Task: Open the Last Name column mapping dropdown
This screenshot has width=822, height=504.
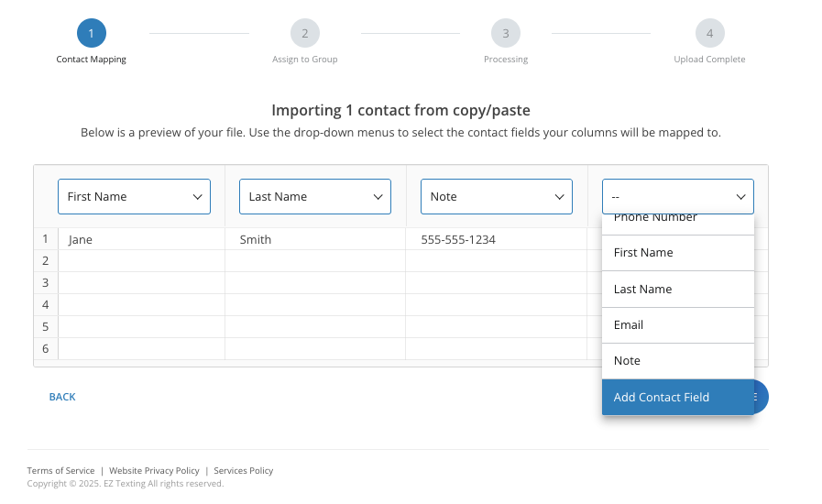Action: pos(315,197)
